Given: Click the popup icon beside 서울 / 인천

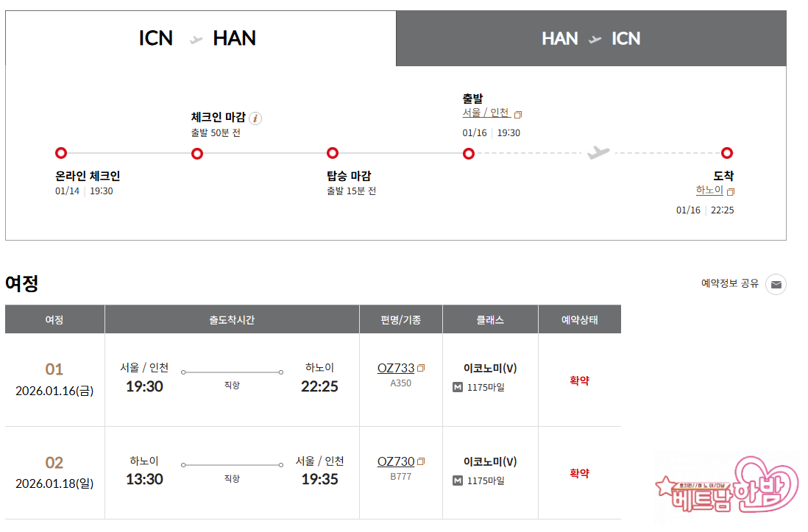Looking at the screenshot, I should click(x=518, y=115).
